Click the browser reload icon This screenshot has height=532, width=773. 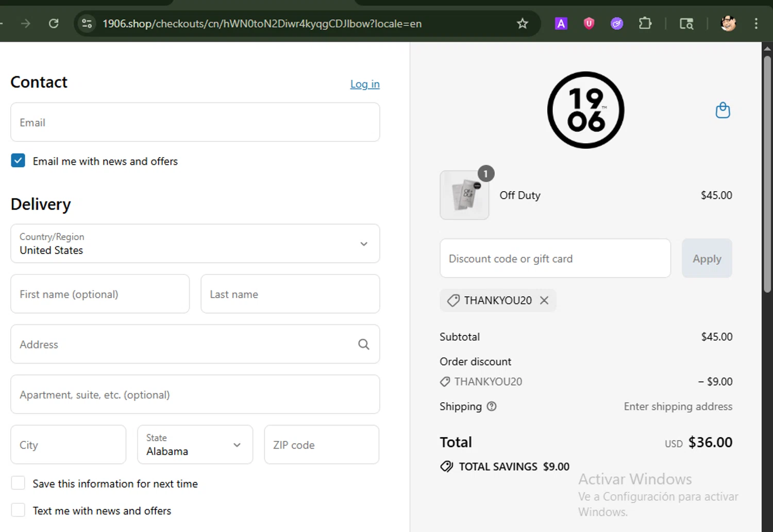[x=54, y=23]
